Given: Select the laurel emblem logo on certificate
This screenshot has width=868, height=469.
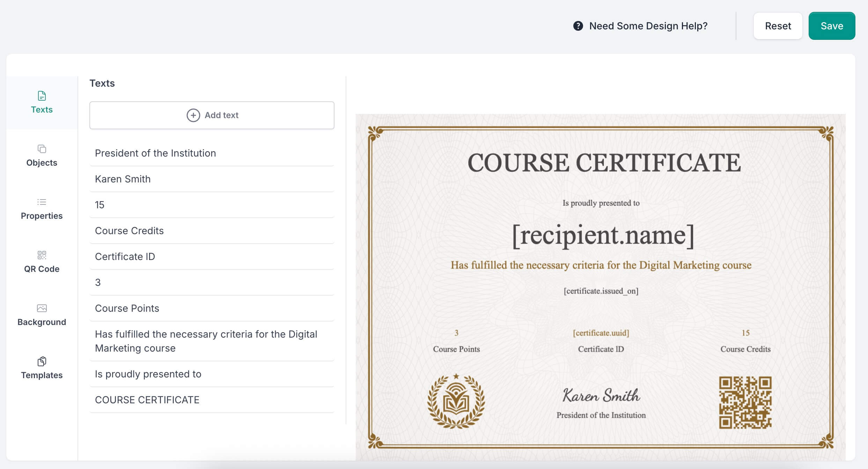Looking at the screenshot, I should pos(456,401).
